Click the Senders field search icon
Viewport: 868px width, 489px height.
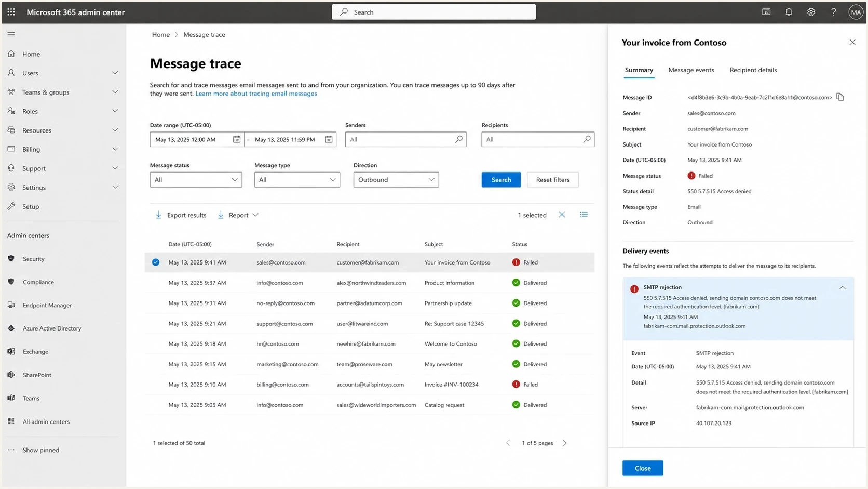[x=459, y=139]
